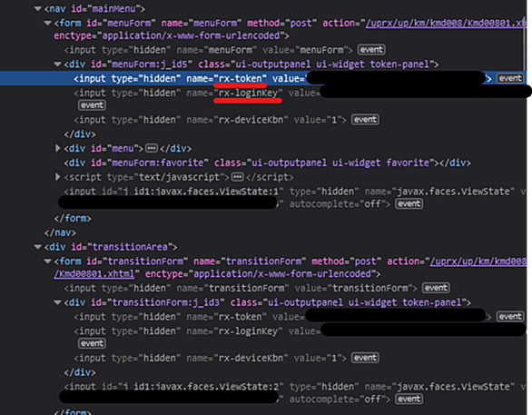Open event badge for transitionForm's rx-token input
532x415 pixels.
coord(510,317)
